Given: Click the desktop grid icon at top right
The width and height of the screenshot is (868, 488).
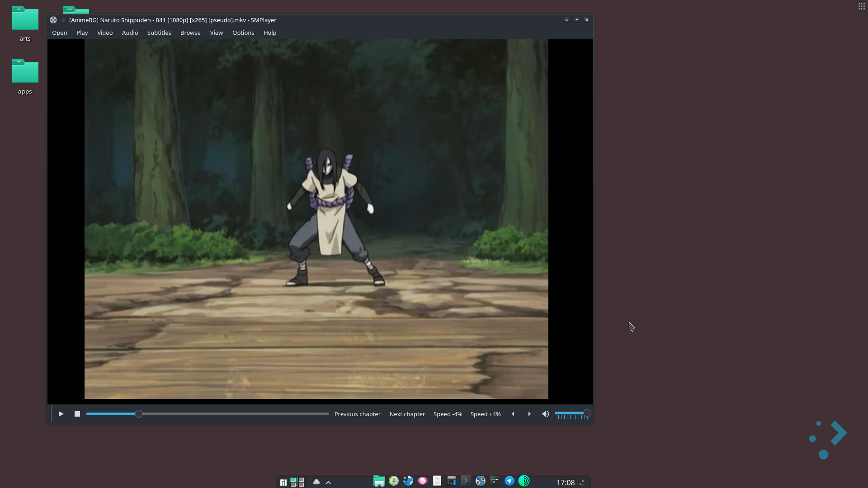Looking at the screenshot, I should coord(862,6).
